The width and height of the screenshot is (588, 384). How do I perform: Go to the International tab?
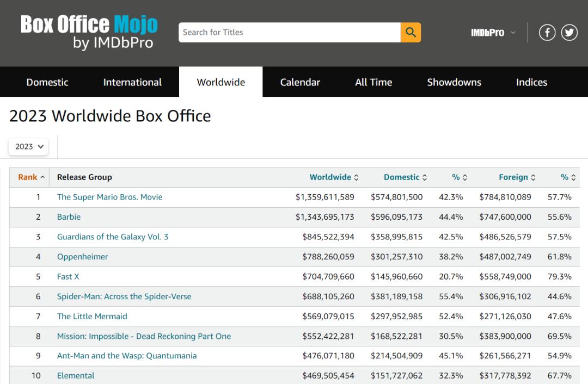(132, 82)
